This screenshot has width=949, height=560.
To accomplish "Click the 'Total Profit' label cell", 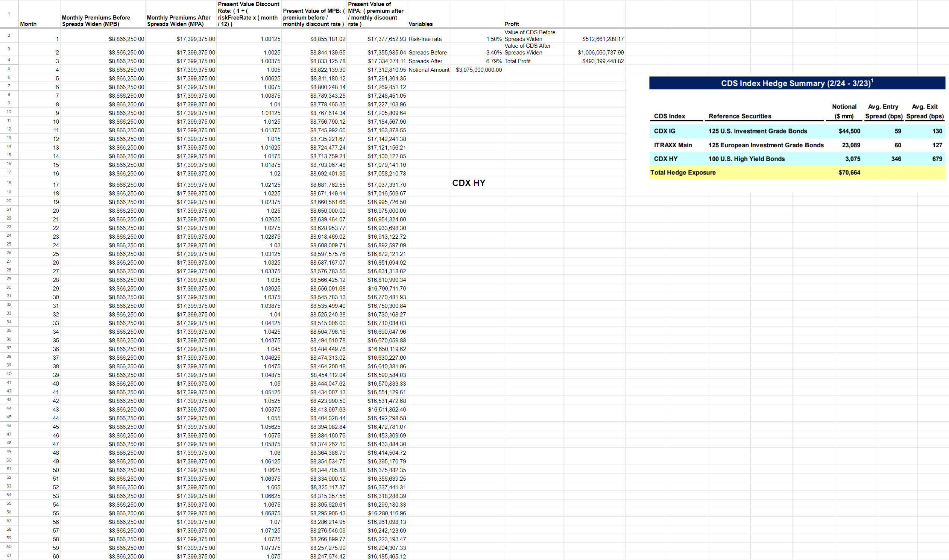I will pos(533,61).
